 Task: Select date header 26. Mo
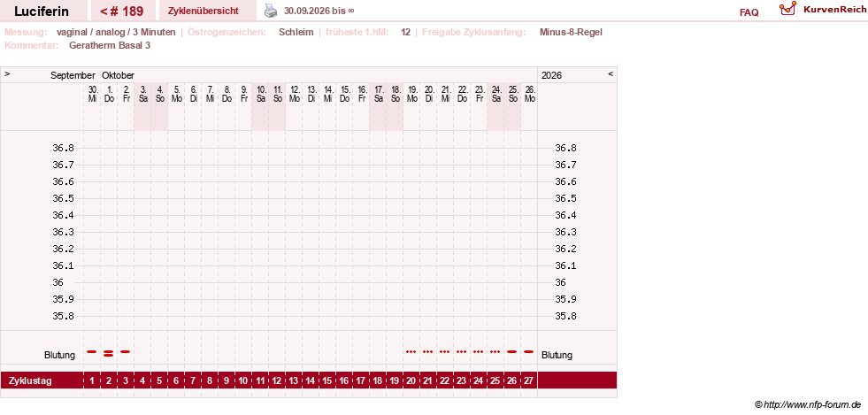click(529, 94)
